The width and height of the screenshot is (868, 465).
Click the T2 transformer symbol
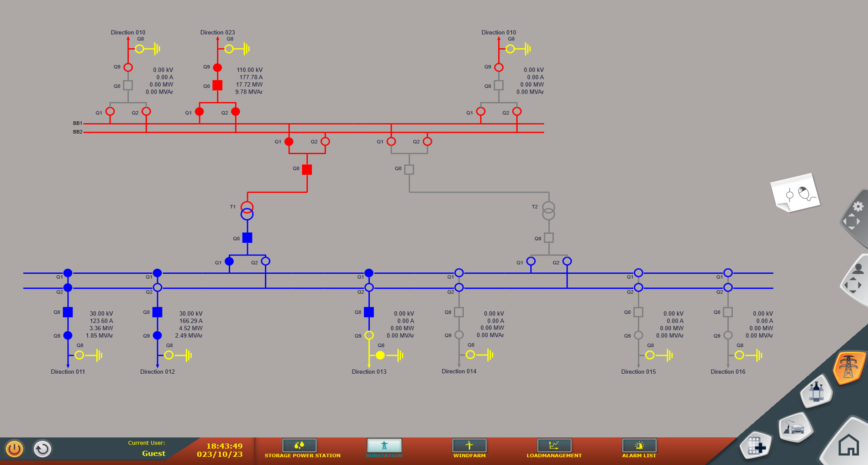(x=549, y=211)
